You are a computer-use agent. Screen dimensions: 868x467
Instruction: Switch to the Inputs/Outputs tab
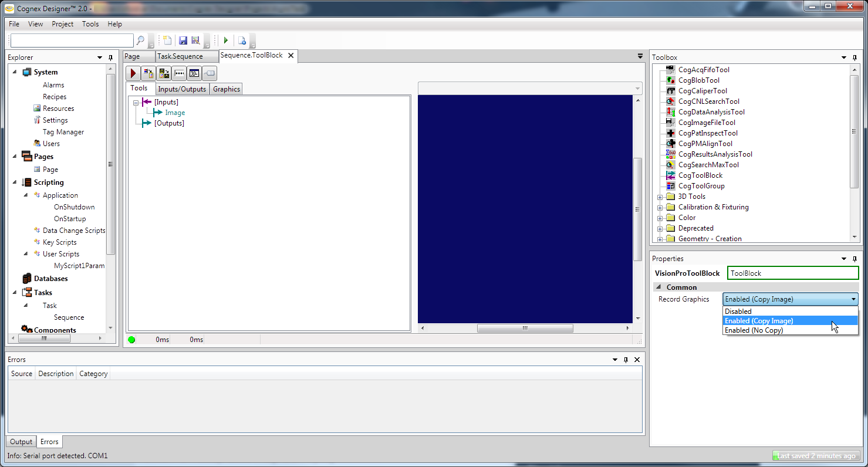[182, 89]
